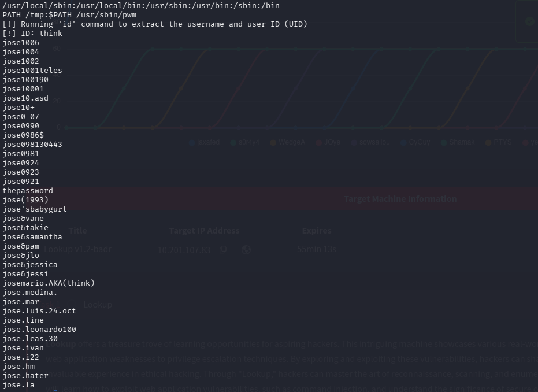Viewport: 538px width, 392px height.
Task: Copy the target IP address via copy icon
Action: pos(223,250)
